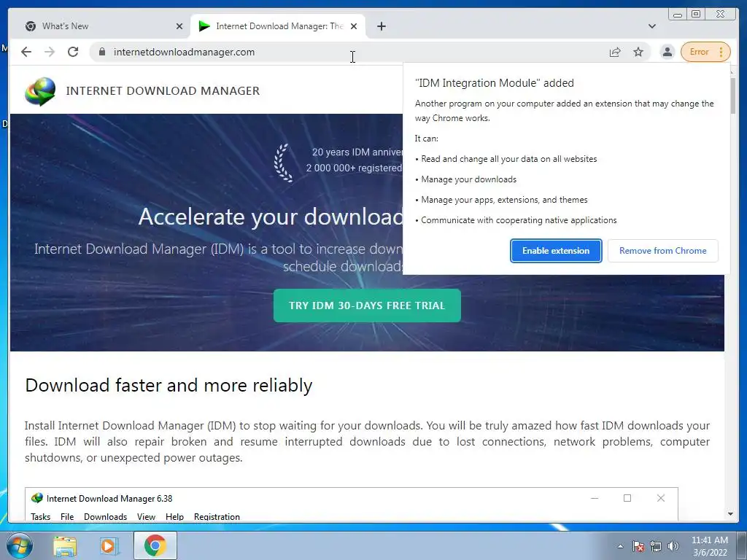This screenshot has height=560, width=747.
Task: Open the Windows Start orb
Action: click(x=19, y=545)
